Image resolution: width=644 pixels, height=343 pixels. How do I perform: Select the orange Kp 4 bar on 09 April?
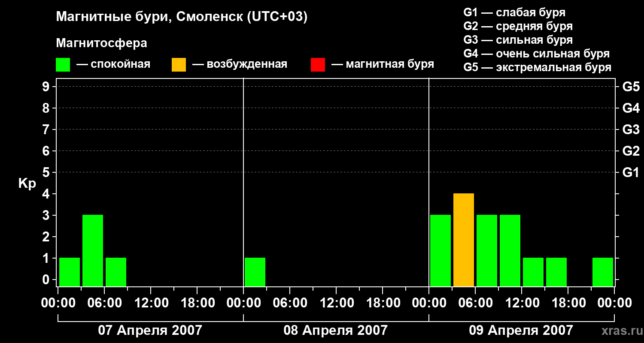coord(464,240)
